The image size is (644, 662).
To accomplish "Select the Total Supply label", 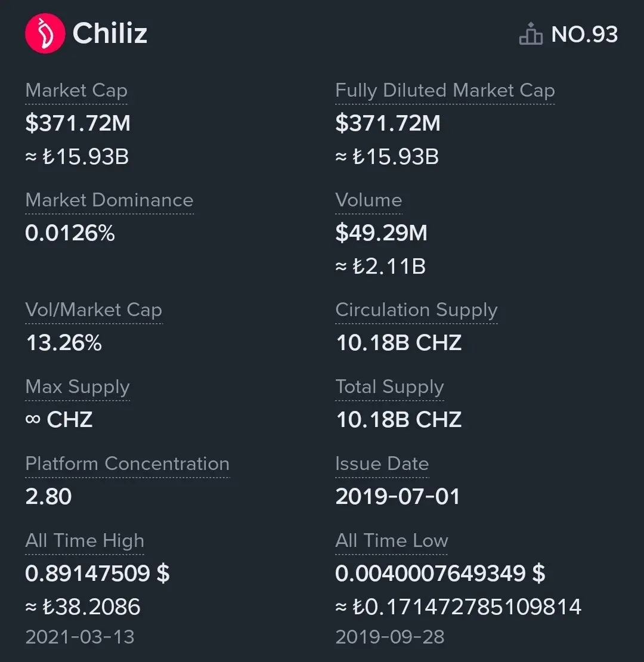I will coord(389,387).
